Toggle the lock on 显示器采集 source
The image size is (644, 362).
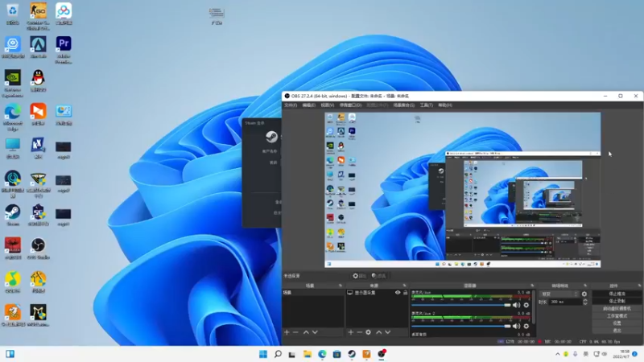[x=406, y=293]
